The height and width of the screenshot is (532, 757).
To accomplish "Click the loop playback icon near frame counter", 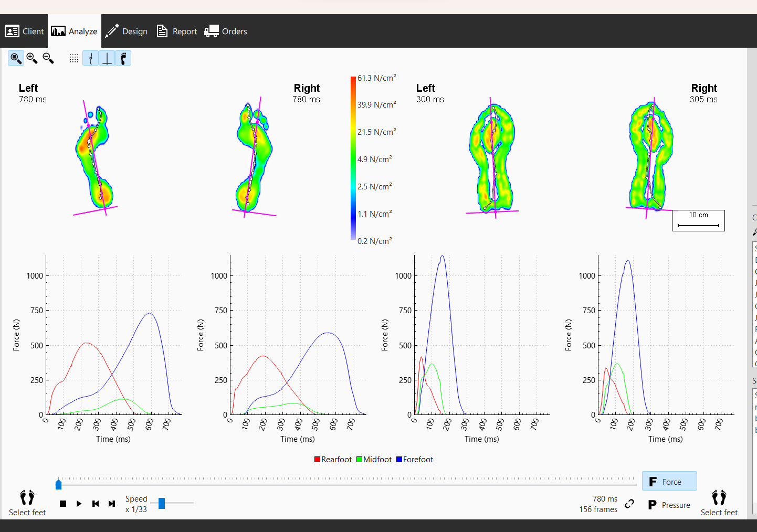I will [629, 504].
